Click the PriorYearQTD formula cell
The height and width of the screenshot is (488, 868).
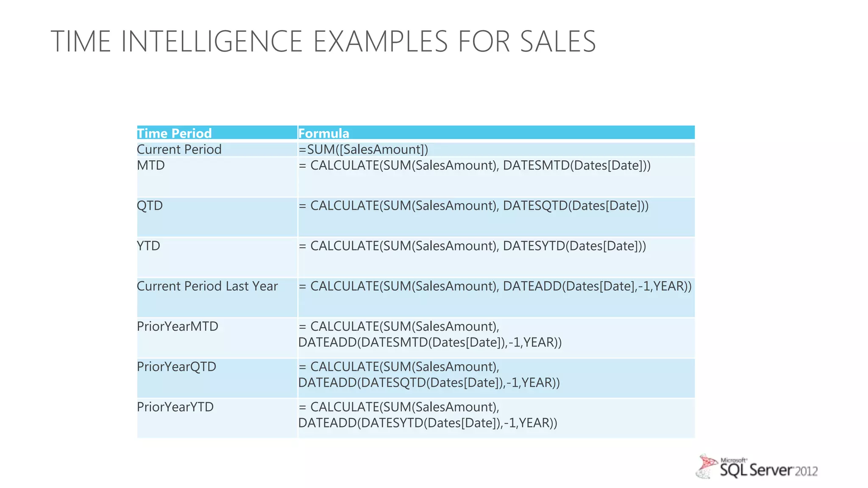click(496, 378)
